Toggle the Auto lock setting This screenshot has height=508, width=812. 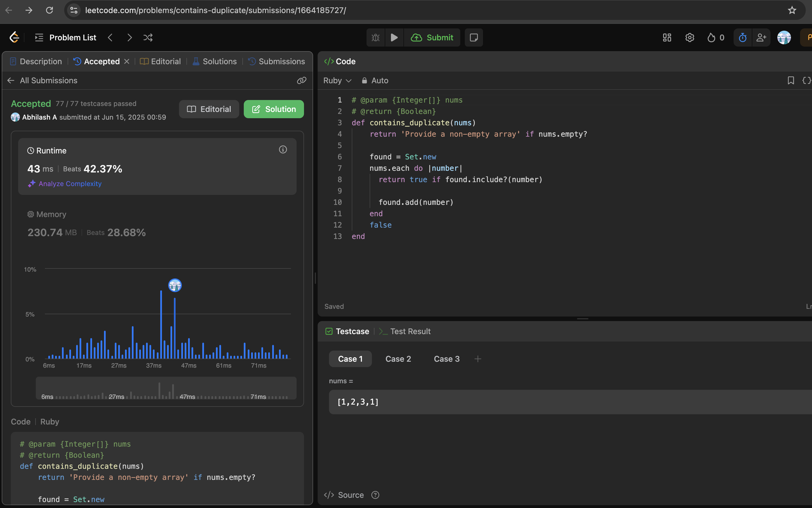click(x=375, y=81)
